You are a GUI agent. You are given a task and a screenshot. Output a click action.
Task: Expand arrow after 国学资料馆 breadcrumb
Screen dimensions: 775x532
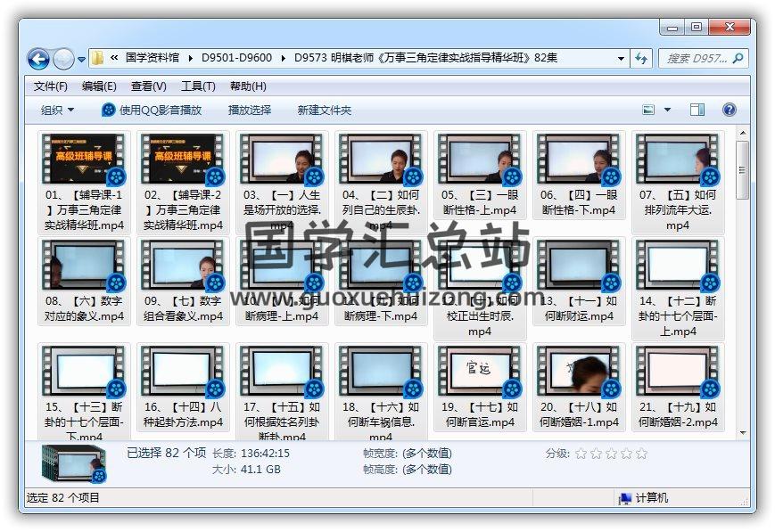pos(190,58)
